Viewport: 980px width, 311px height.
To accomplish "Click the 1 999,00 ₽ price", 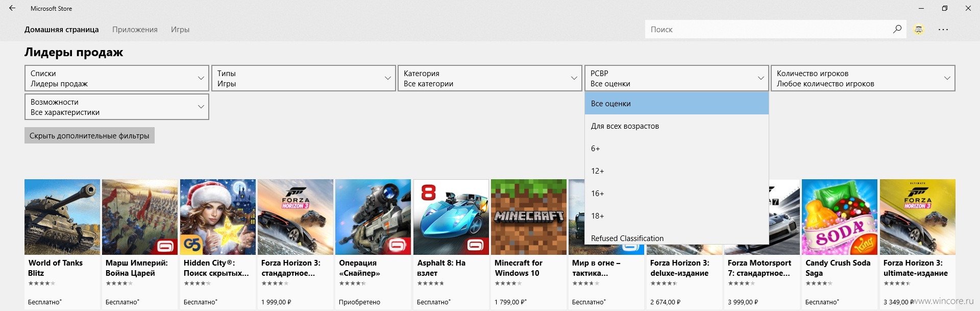I will 276,302.
